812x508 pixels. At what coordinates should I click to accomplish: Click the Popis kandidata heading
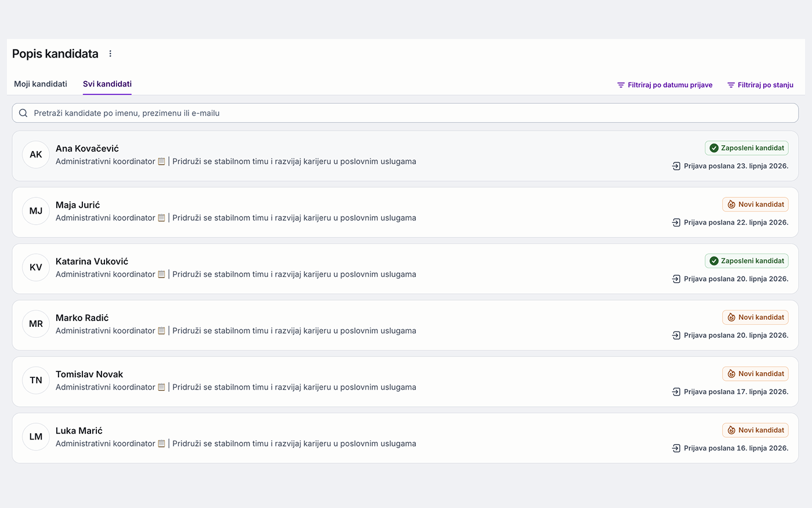[55, 53]
